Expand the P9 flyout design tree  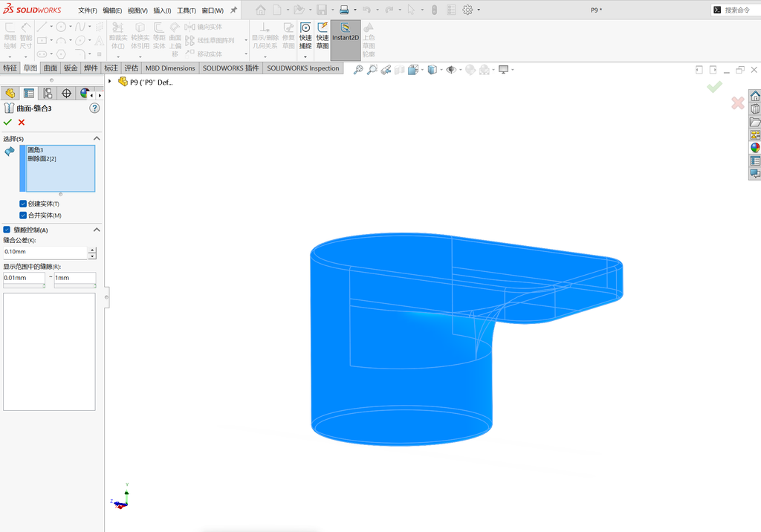(x=110, y=82)
